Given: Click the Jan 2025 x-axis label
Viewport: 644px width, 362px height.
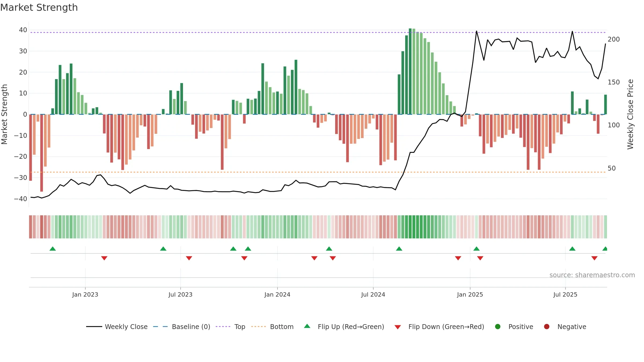Looking at the screenshot, I should 470,294.
